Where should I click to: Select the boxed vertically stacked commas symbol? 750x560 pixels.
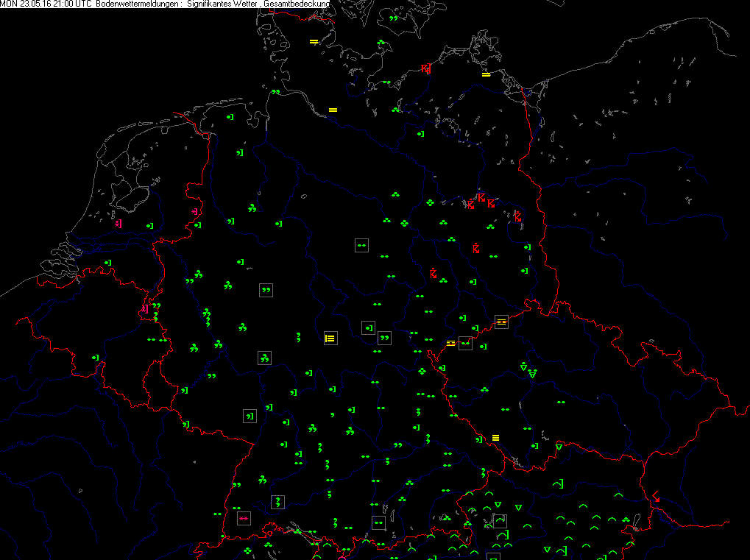coord(277,502)
